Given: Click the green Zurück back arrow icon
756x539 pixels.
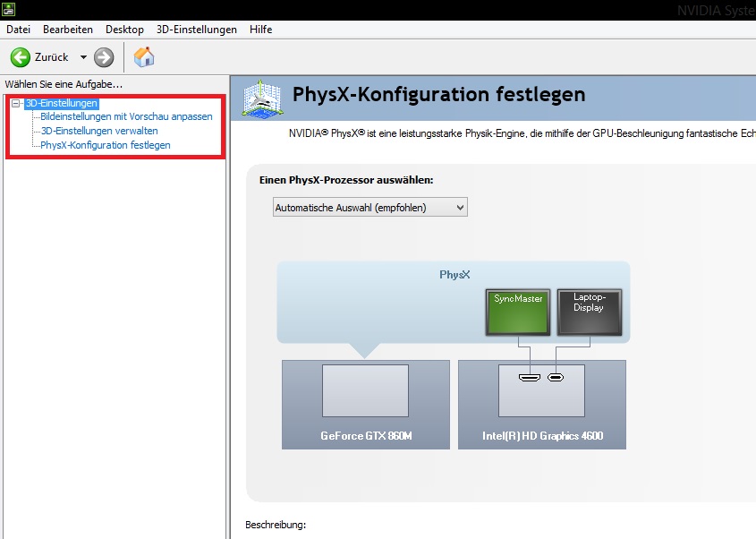Looking at the screenshot, I should tap(21, 57).
